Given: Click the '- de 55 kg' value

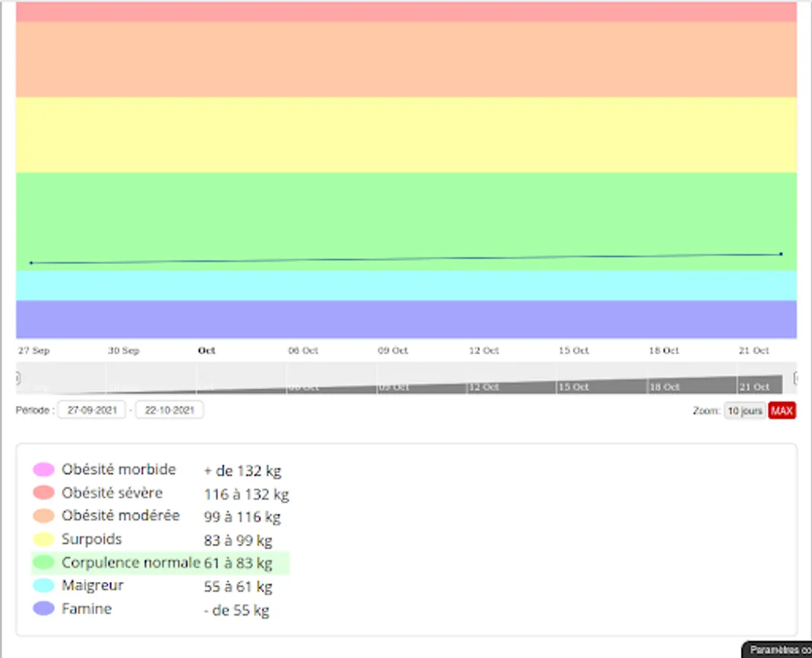Looking at the screenshot, I should tap(237, 610).
